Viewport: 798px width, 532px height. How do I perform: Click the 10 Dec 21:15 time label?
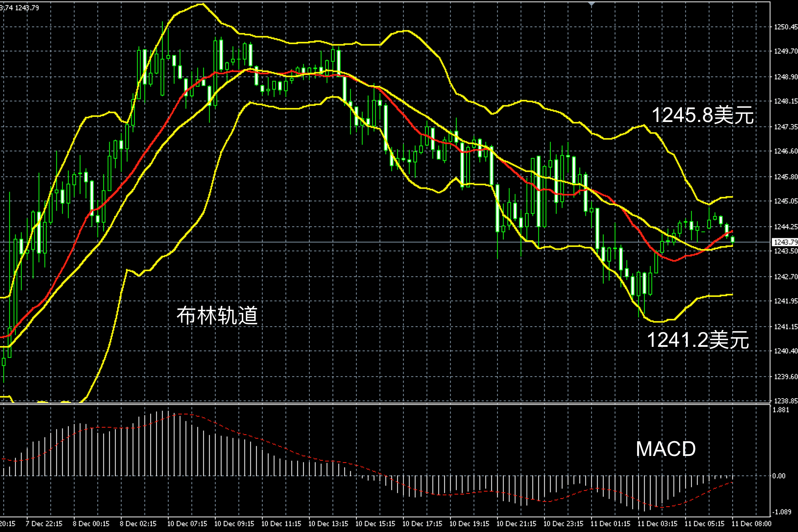(516, 524)
